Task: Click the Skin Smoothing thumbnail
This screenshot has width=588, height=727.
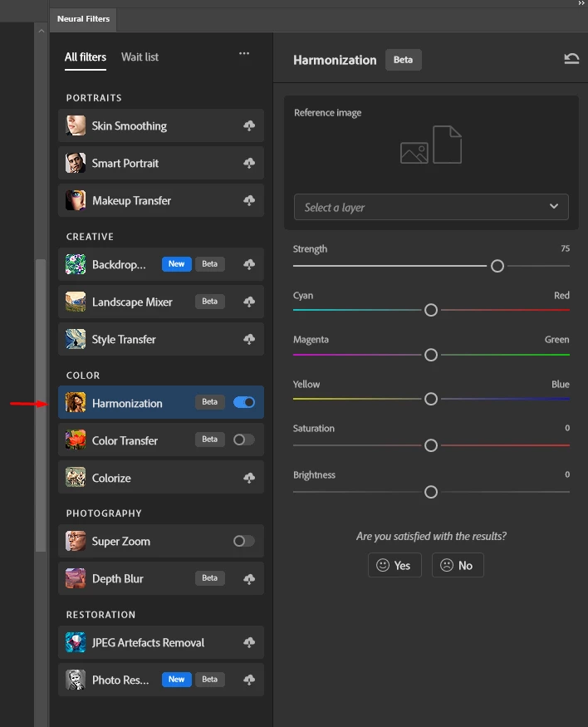Action: [x=76, y=125]
